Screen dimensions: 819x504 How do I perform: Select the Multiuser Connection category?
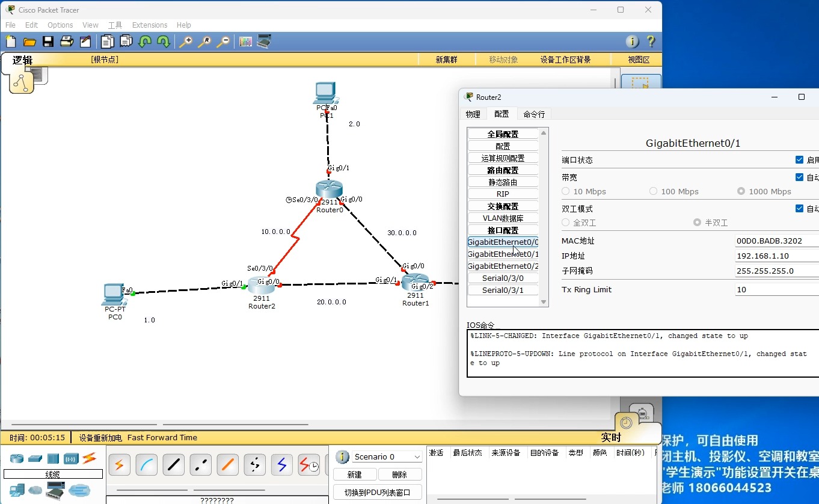point(79,490)
